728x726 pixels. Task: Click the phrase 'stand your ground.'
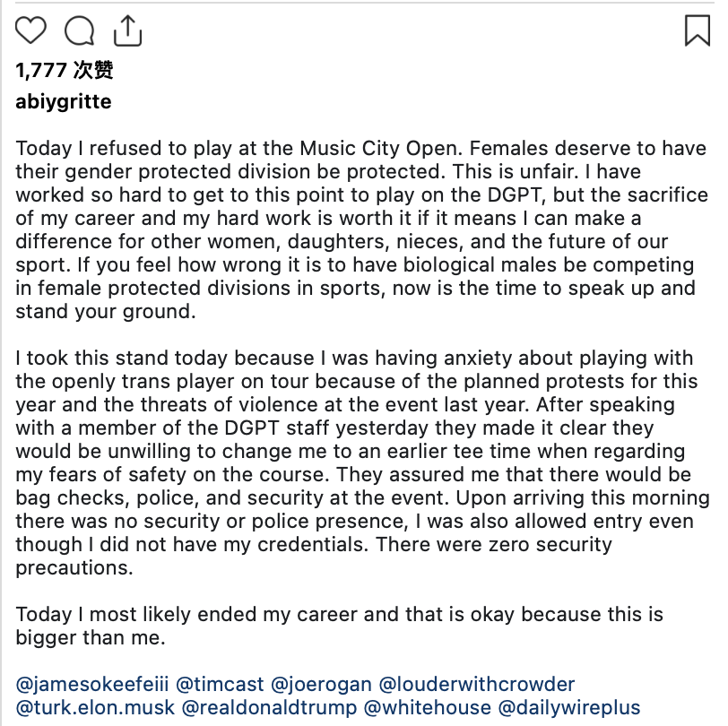pos(106,312)
